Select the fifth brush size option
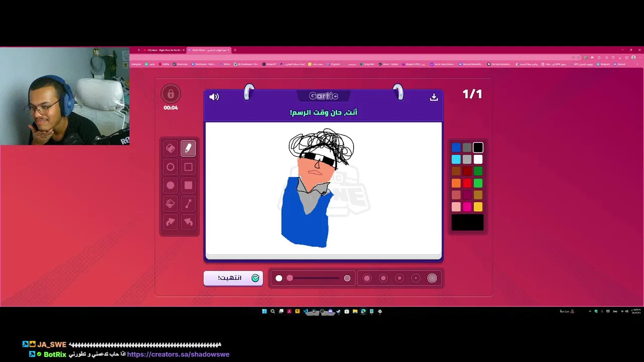Screen dimensions: 644x362 click(432, 278)
